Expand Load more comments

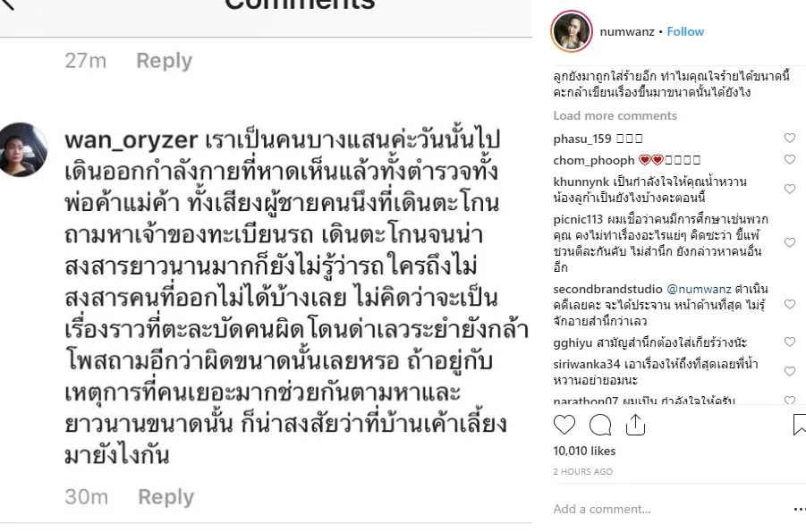[615, 115]
